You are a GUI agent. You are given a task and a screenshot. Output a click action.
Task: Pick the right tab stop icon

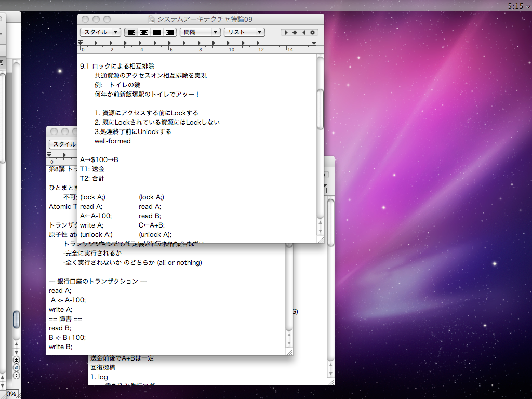[x=303, y=33]
